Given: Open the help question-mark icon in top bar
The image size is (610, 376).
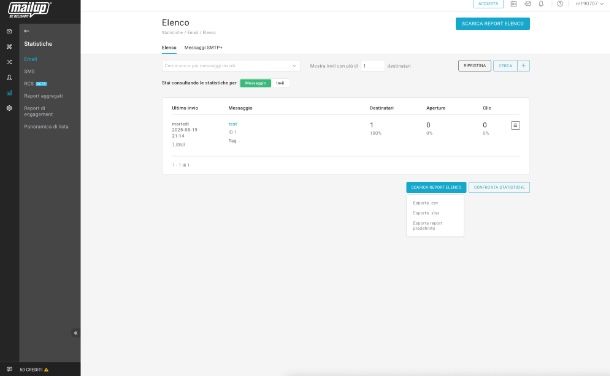Looking at the screenshot, I should tap(559, 4).
